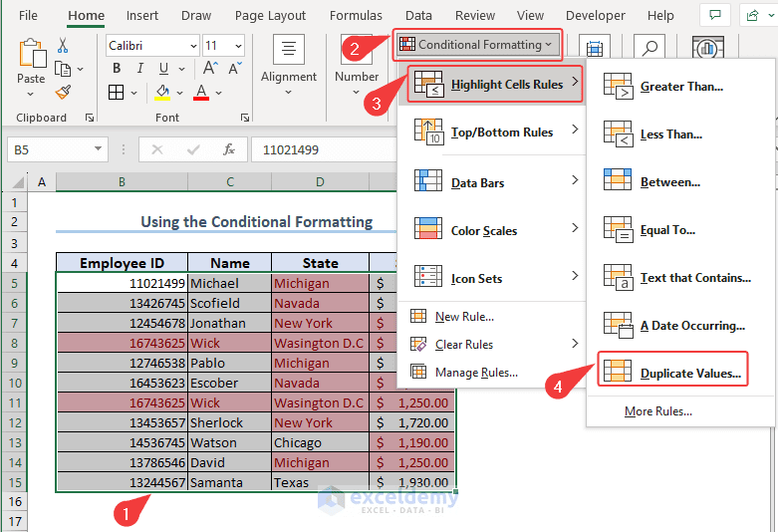Screen dimensions: 778x532
Task: Click the formula bar with 11021499
Action: click(x=324, y=149)
